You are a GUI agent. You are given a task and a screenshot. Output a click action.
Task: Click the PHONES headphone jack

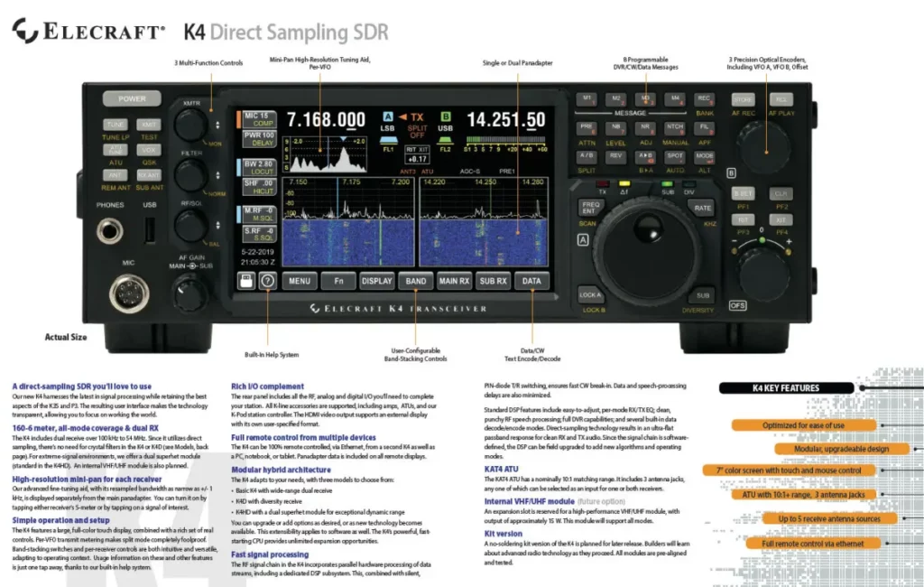pos(109,230)
